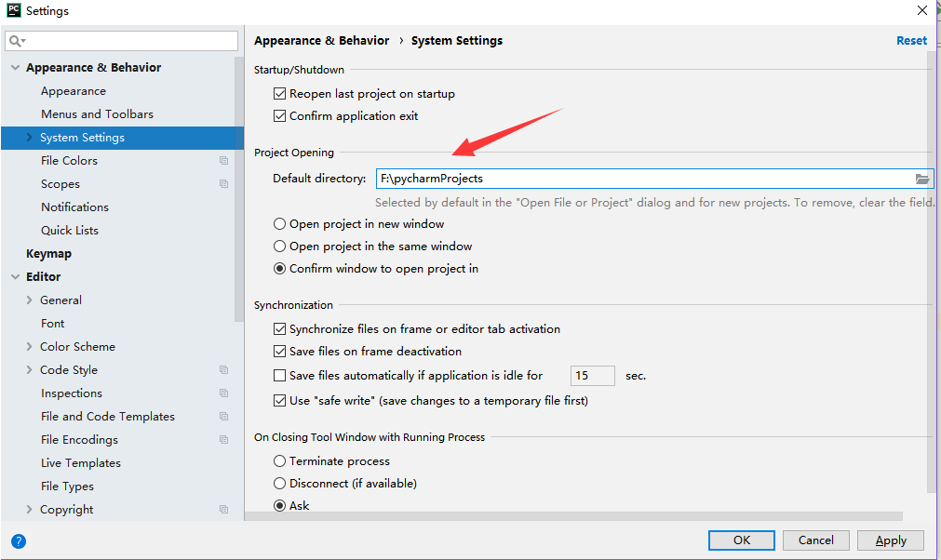Click the Apply button
Image resolution: width=941 pixels, height=560 pixels.
point(890,540)
